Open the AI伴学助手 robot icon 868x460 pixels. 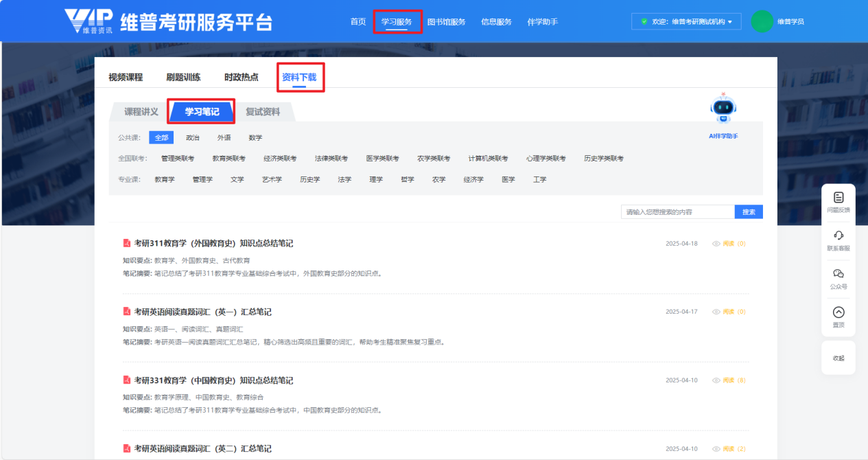[723, 108]
